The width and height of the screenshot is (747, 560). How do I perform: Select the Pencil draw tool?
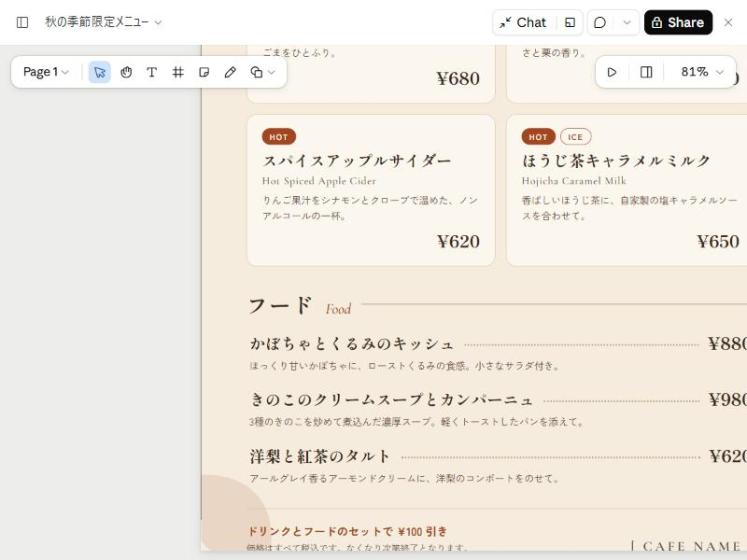point(230,72)
